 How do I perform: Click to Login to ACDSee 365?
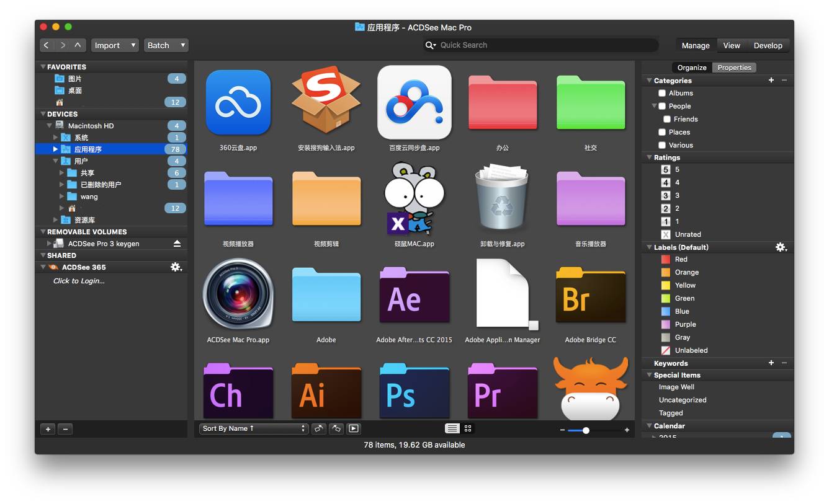click(79, 281)
